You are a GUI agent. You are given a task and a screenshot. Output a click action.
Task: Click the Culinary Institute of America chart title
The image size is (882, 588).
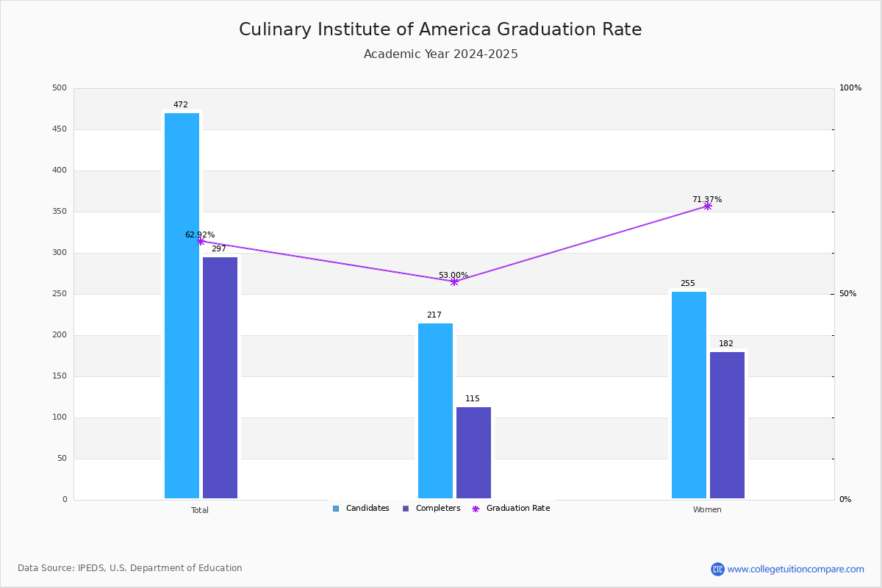pyautogui.click(x=440, y=29)
